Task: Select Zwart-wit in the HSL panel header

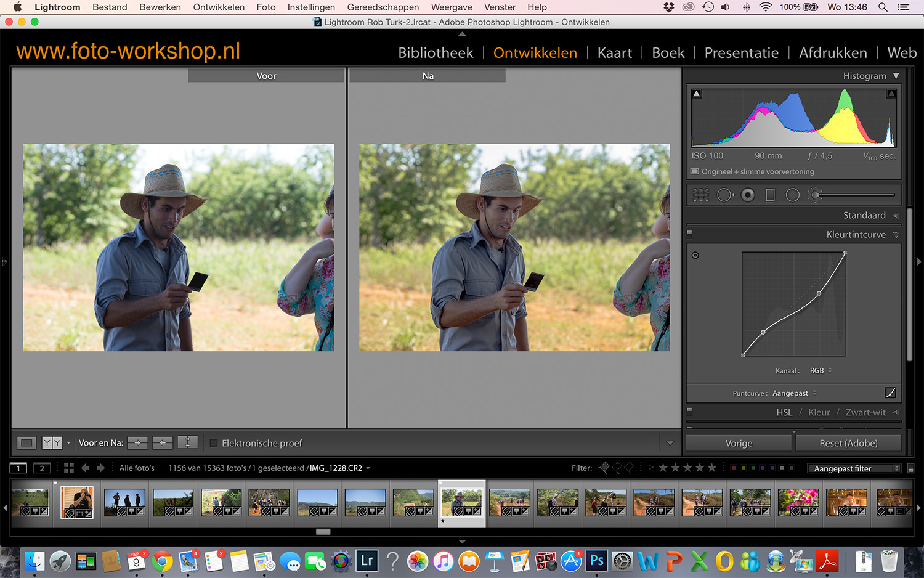Action: [865, 412]
